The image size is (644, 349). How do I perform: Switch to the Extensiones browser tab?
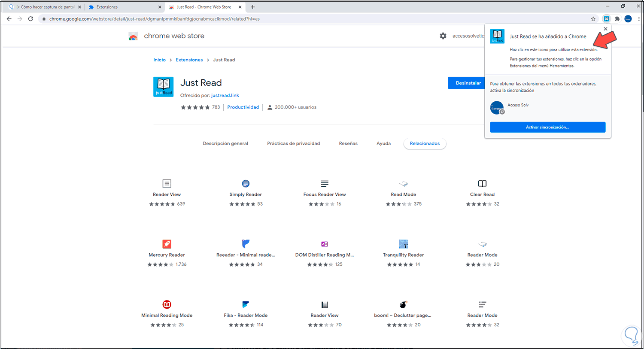[125, 7]
